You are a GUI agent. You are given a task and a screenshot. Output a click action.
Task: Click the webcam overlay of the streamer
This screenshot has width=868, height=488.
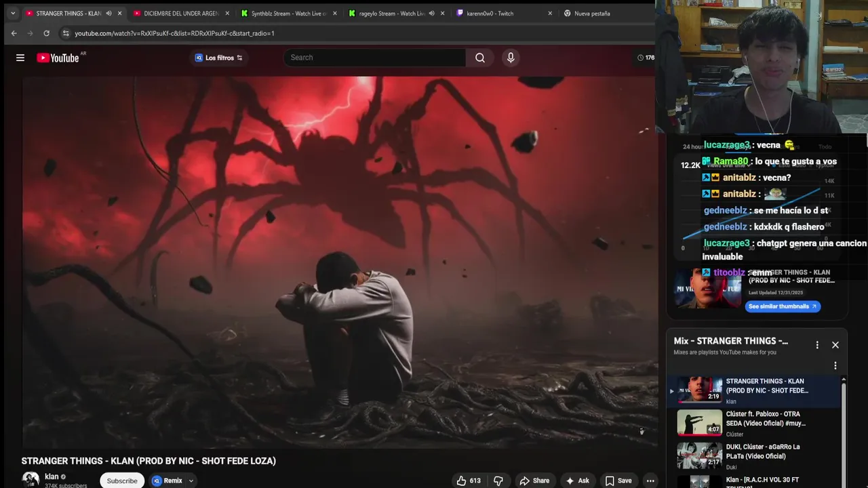pyautogui.click(x=762, y=66)
